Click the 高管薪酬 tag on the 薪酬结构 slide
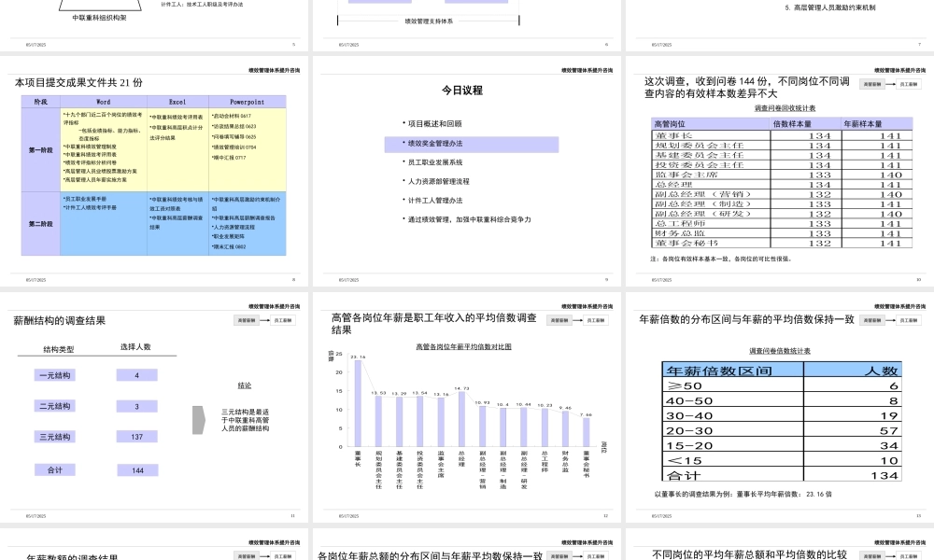The height and width of the screenshot is (560, 934). coord(247,320)
